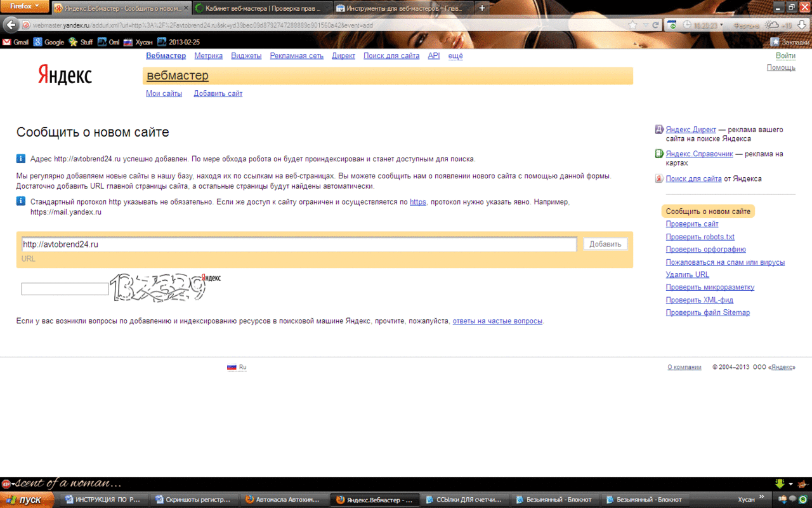This screenshot has width=812, height=508.
Task: Open the API link
Action: (434, 56)
